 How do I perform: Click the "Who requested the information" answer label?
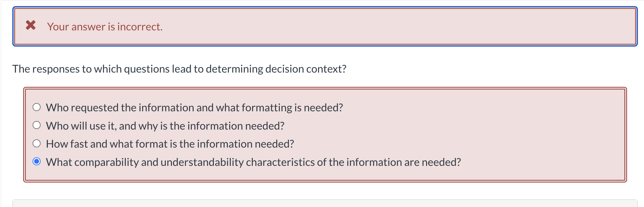coord(194,108)
